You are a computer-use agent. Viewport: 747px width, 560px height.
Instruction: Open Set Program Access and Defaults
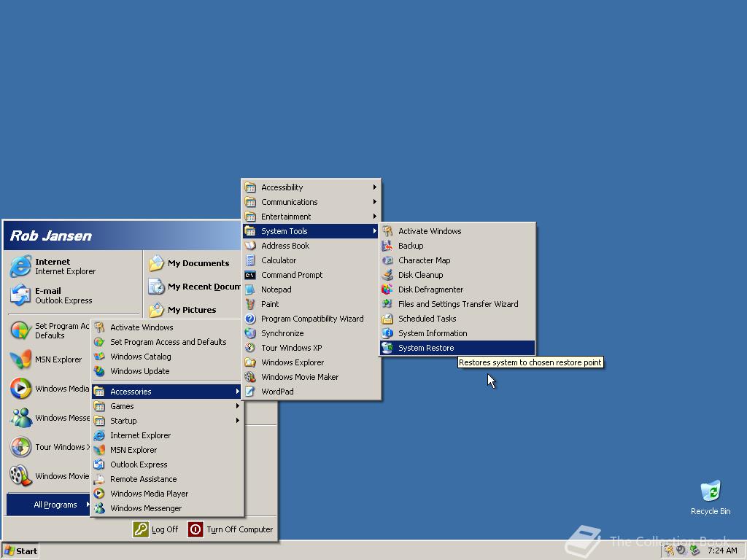click(x=167, y=342)
